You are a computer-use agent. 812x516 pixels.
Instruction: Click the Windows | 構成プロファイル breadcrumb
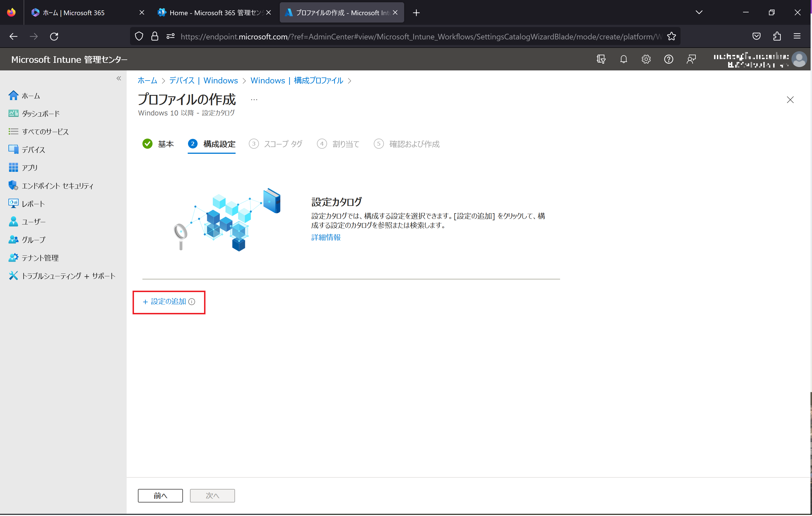click(297, 80)
